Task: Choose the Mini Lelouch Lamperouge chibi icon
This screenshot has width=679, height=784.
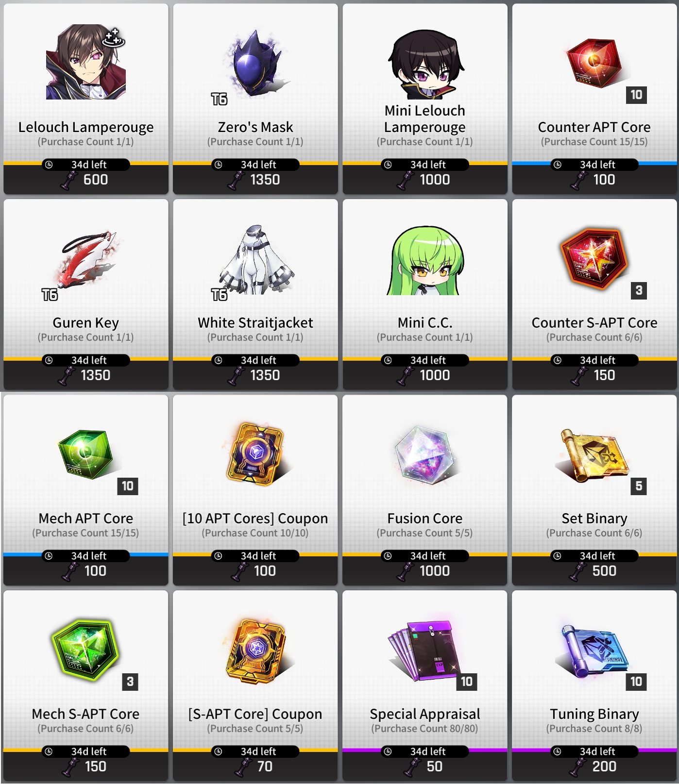Action: 425,65
